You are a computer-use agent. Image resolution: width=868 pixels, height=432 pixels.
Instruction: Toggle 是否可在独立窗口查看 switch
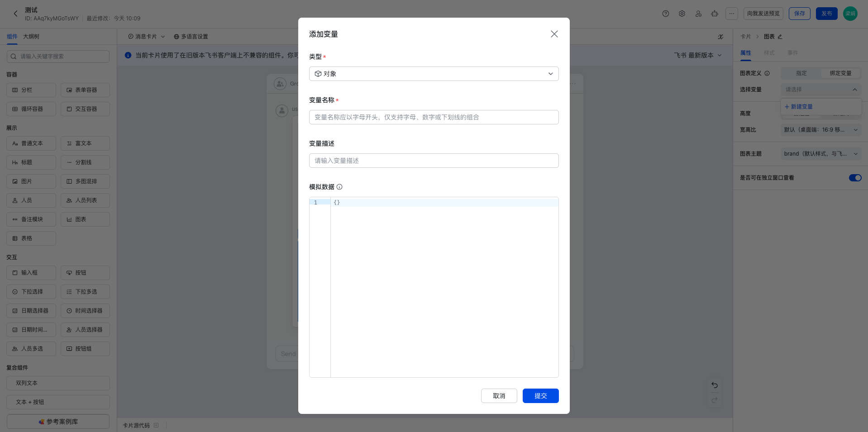[855, 178]
